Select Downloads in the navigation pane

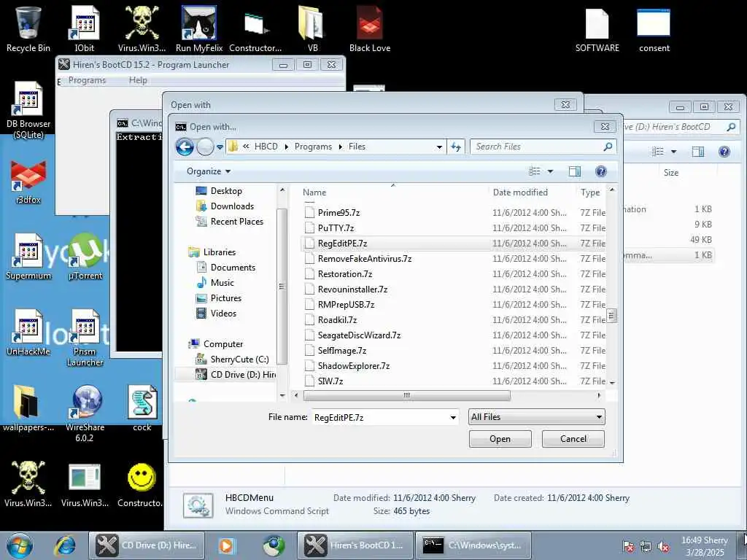click(x=231, y=206)
